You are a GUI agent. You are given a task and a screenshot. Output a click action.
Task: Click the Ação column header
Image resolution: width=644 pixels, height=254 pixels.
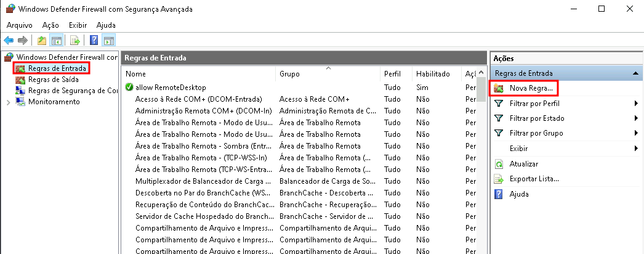(x=470, y=74)
